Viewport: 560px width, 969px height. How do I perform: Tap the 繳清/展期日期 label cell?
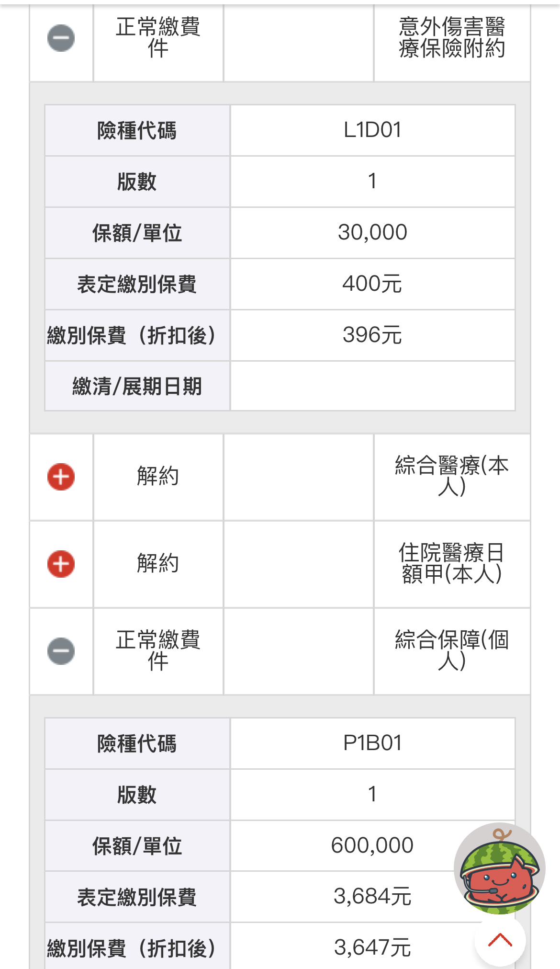pyautogui.click(x=137, y=386)
